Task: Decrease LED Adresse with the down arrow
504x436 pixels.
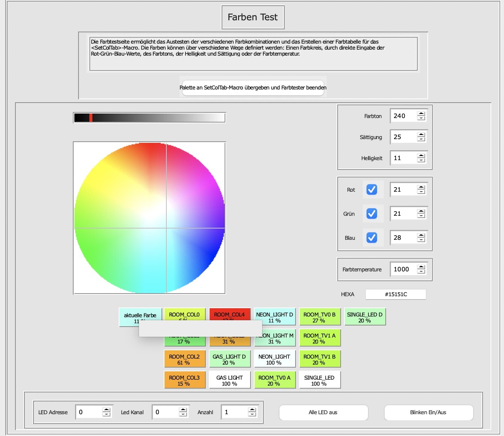Action: coord(107,414)
